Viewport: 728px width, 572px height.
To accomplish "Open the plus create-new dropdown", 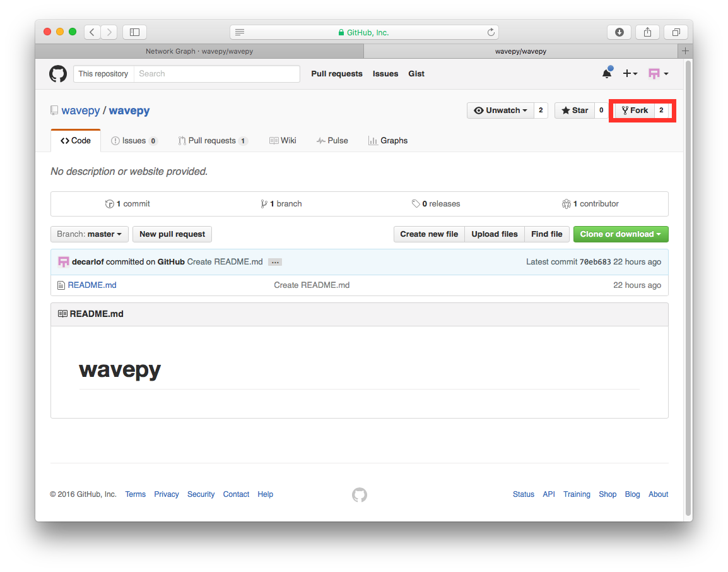I will click(x=630, y=73).
